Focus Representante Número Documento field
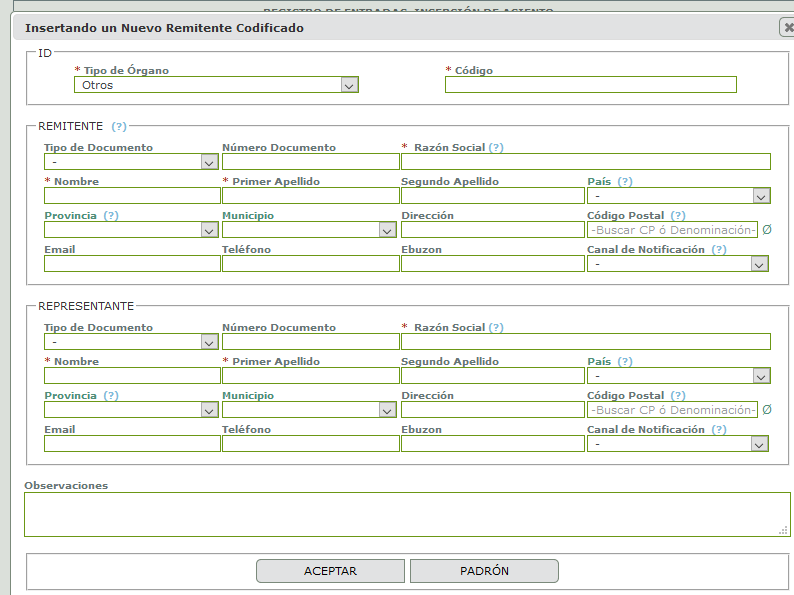The width and height of the screenshot is (794, 595). click(310, 342)
